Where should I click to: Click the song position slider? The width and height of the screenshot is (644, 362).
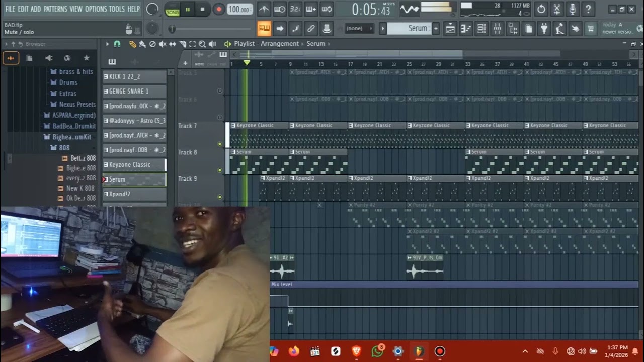(210, 29)
